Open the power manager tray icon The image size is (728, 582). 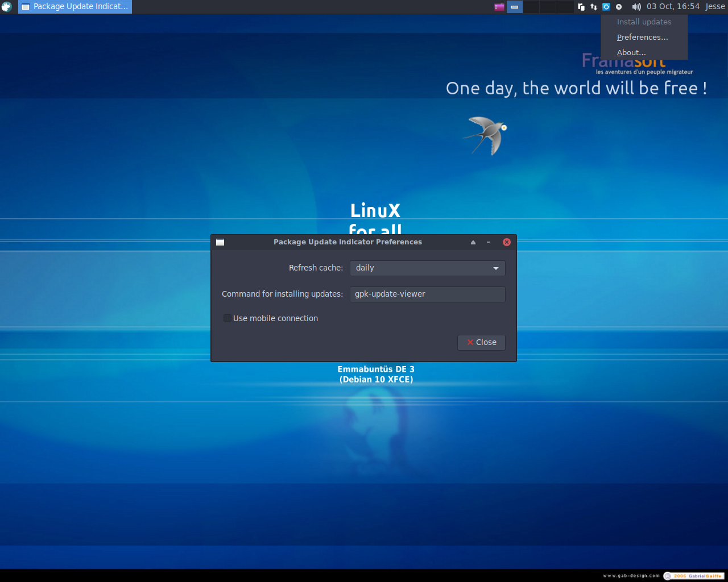619,7
